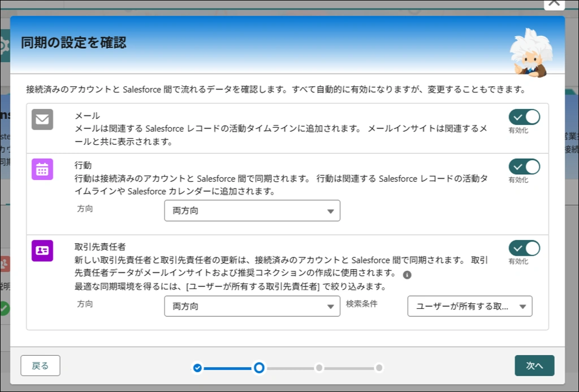Click the purple calendar icon for 行動

click(x=42, y=169)
